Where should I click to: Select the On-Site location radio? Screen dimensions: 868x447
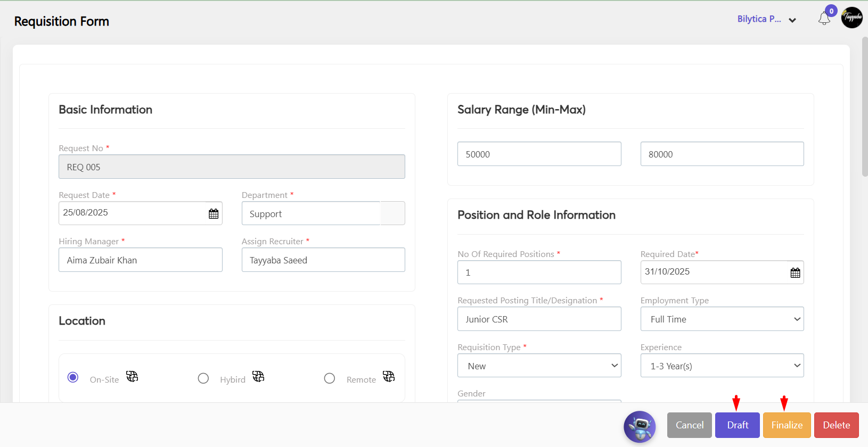click(x=73, y=377)
